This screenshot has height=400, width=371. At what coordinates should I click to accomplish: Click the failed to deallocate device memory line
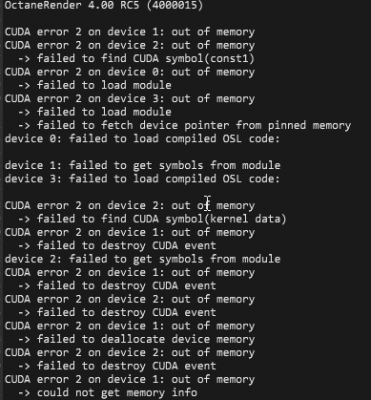pyautogui.click(x=136, y=339)
